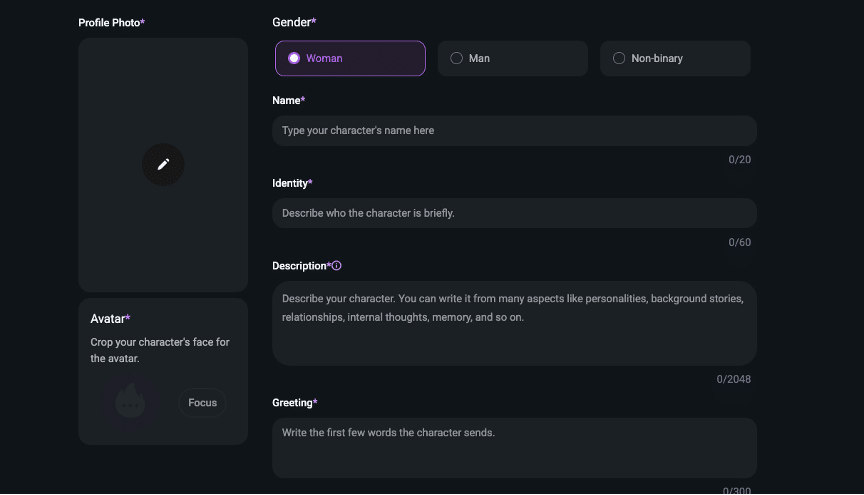The height and width of the screenshot is (495, 864).
Task: Click the pencil edit icon on profile photo
Action: (x=163, y=164)
